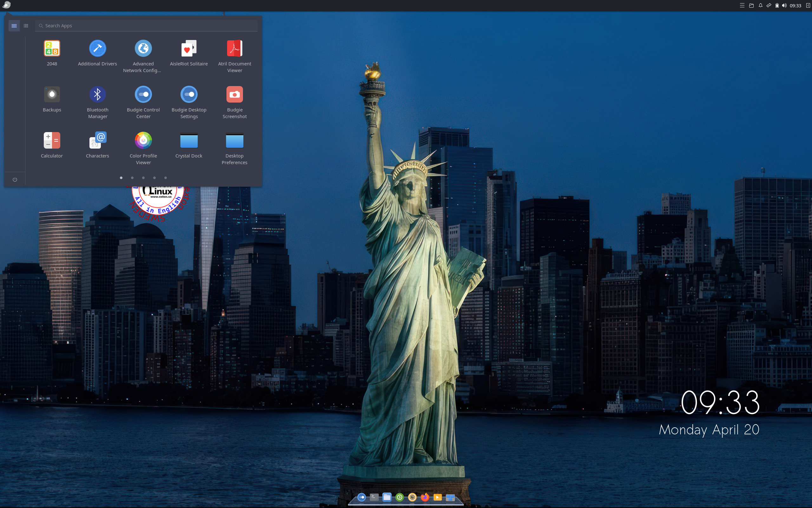Go to the third app page dot

coord(143,178)
